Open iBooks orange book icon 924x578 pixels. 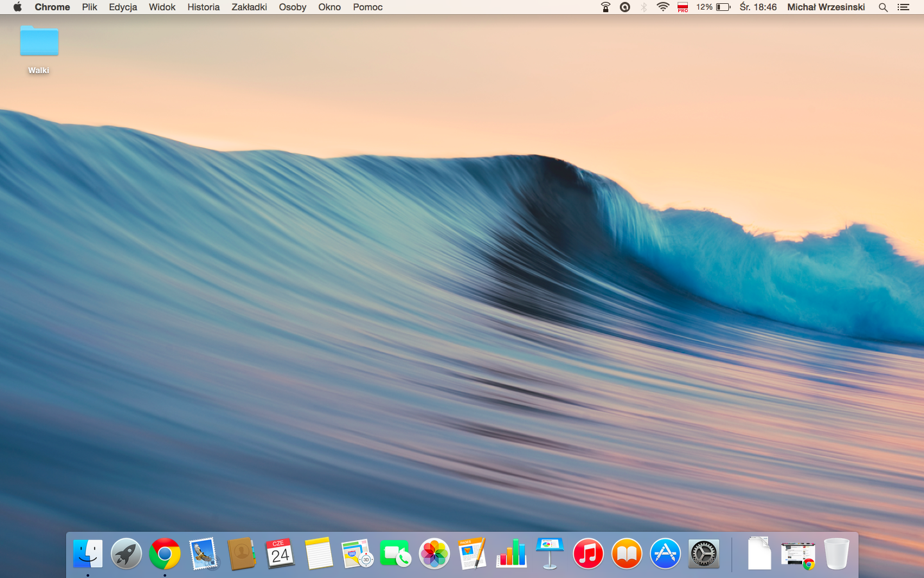point(627,554)
